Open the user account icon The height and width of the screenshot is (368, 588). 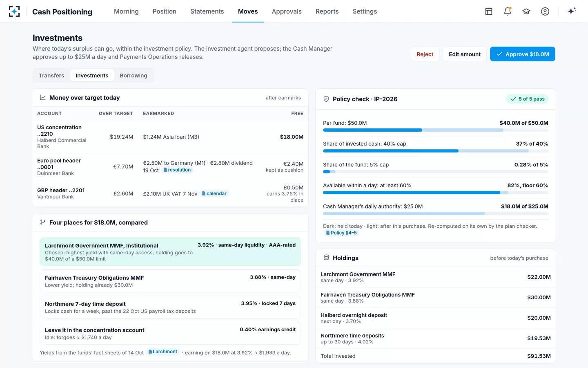[x=545, y=11]
